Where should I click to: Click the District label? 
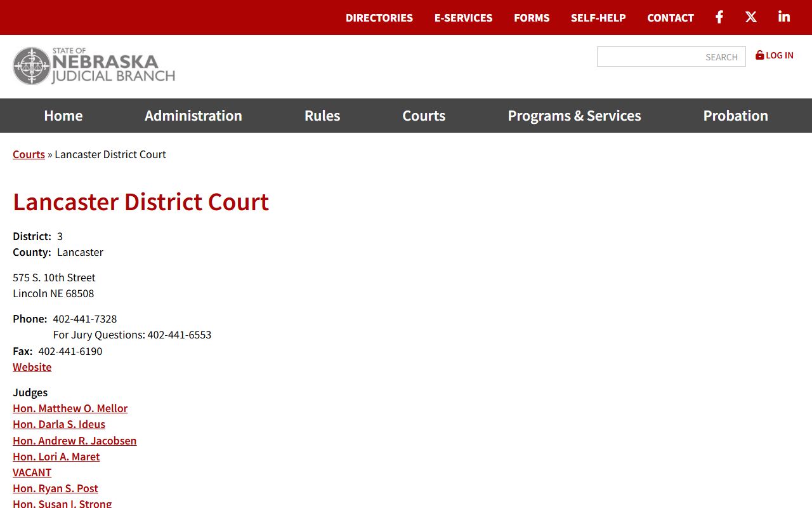tap(32, 236)
